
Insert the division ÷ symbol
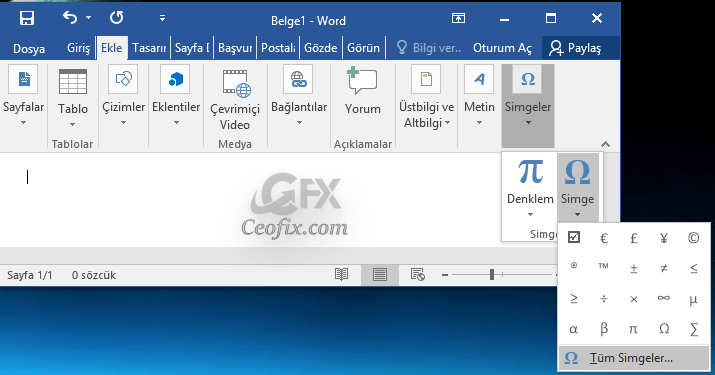coord(604,299)
